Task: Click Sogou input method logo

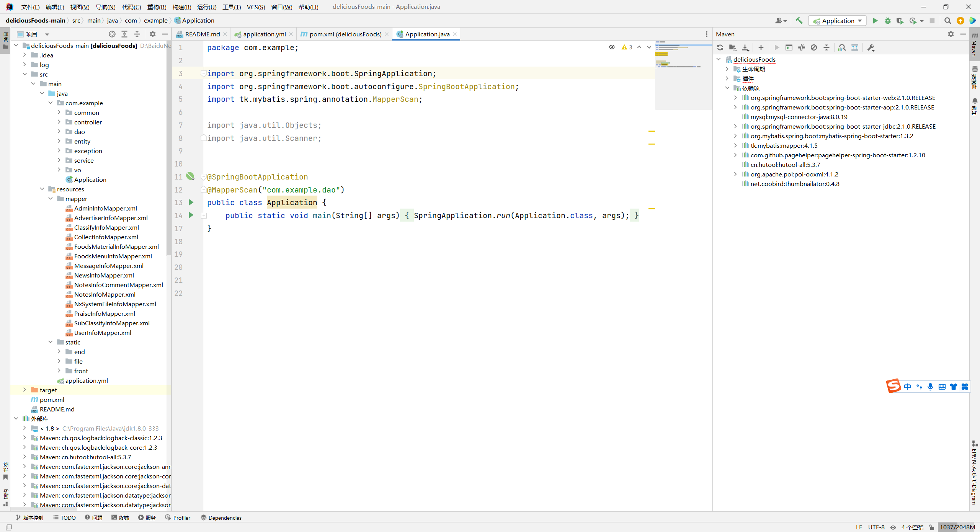Action: click(x=893, y=386)
